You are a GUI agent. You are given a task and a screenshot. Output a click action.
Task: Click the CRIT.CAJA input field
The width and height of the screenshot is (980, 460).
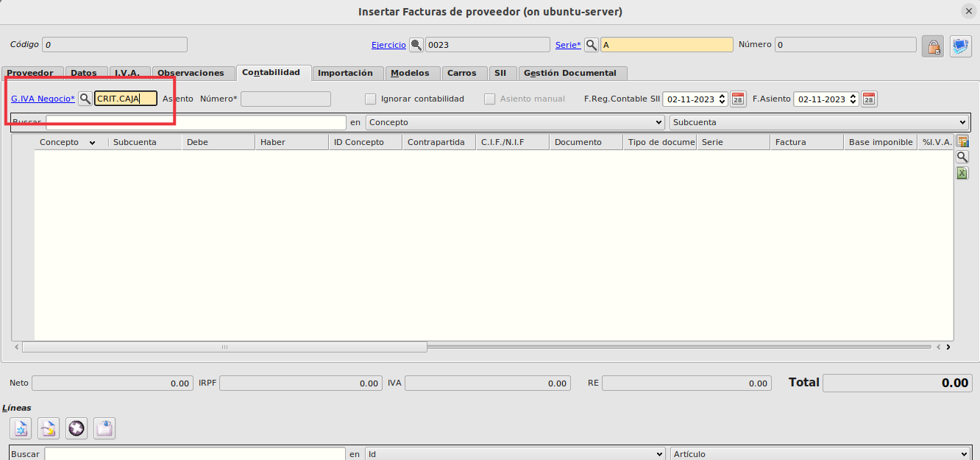tap(126, 99)
